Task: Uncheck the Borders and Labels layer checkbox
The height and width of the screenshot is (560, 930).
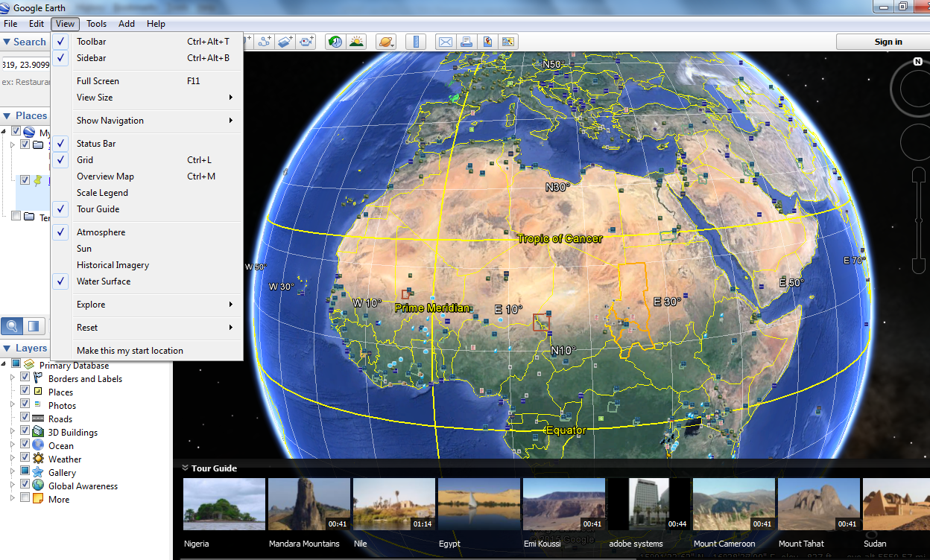Action: [25, 378]
